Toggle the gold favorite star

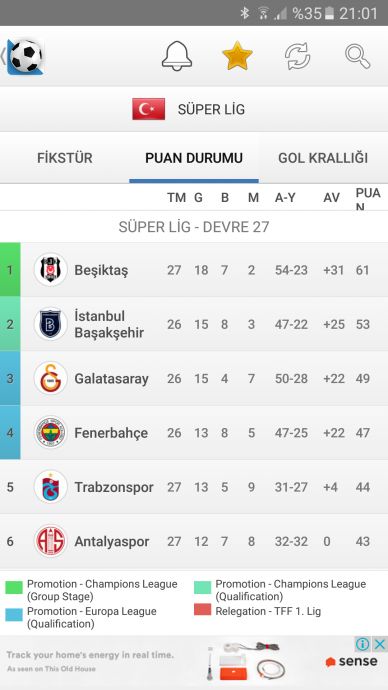tap(238, 56)
